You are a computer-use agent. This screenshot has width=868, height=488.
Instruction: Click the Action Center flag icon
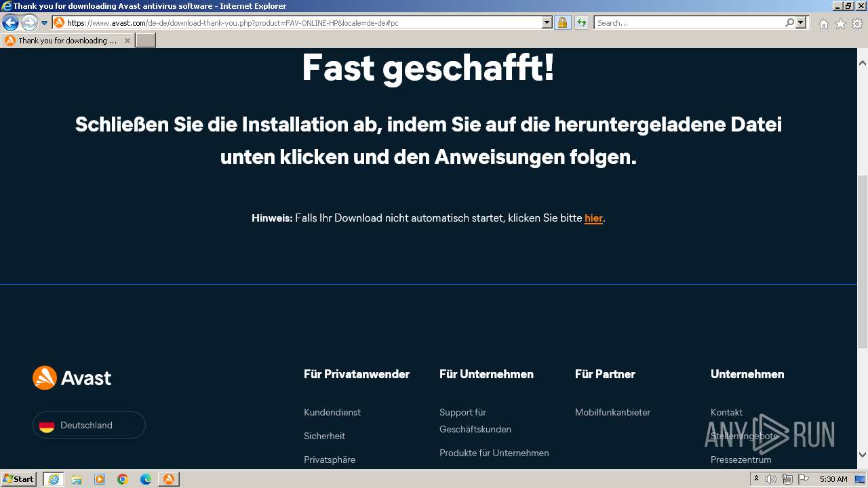click(804, 479)
